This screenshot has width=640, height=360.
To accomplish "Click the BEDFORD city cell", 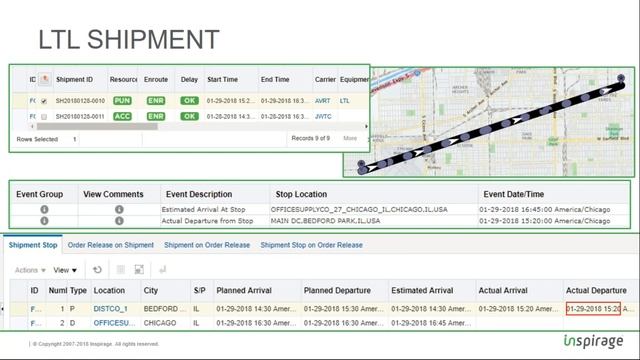I will click(165, 309).
